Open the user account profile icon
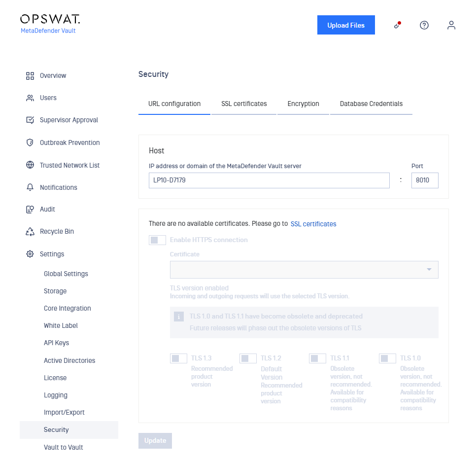 (x=451, y=25)
